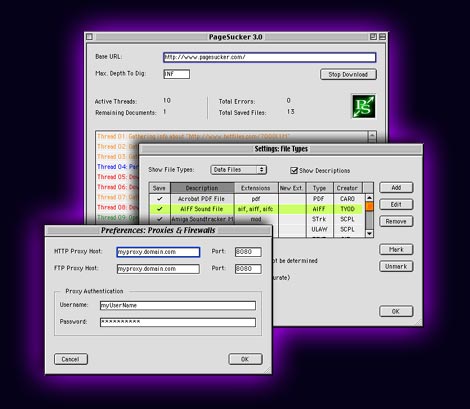Click the Preferences: Proxies & Firewalls title bar
470x409 pixels.
(x=158, y=230)
